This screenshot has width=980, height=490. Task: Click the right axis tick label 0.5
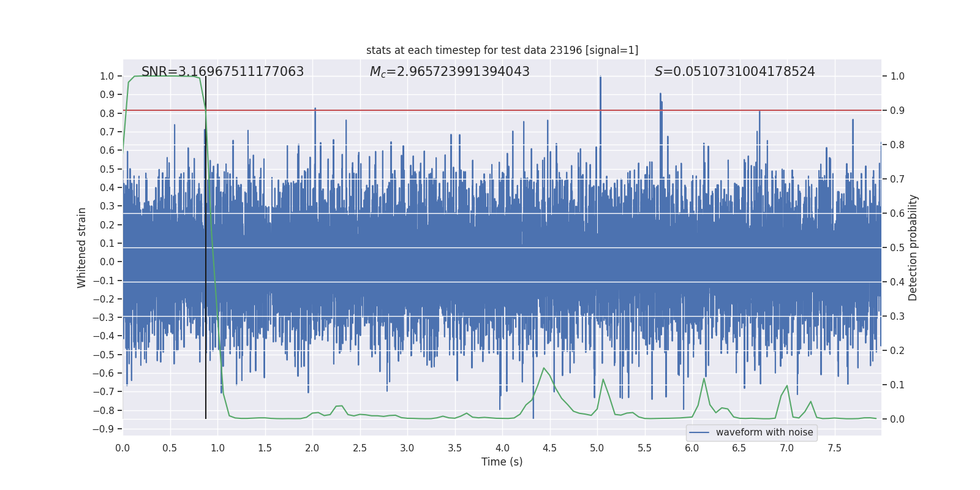click(x=897, y=248)
